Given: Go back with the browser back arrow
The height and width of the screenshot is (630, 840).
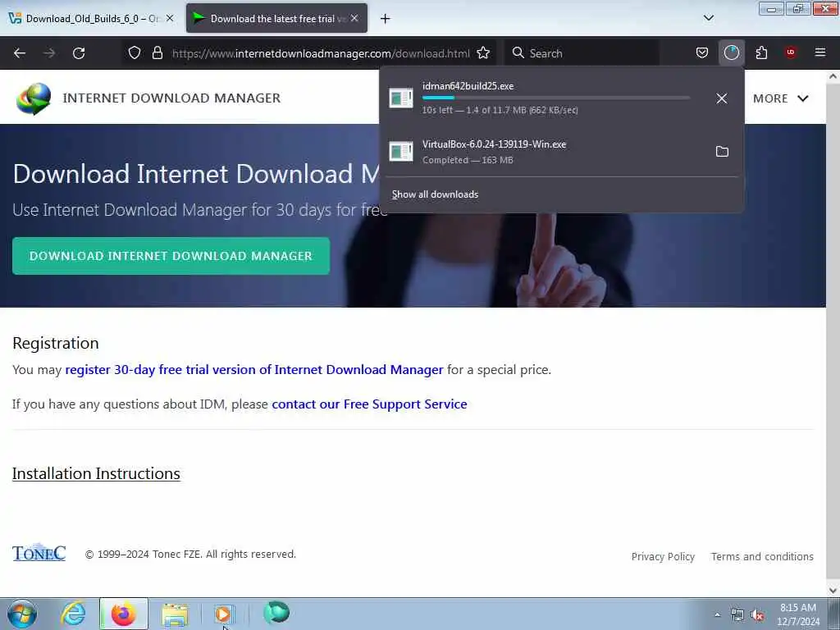Looking at the screenshot, I should (20, 53).
